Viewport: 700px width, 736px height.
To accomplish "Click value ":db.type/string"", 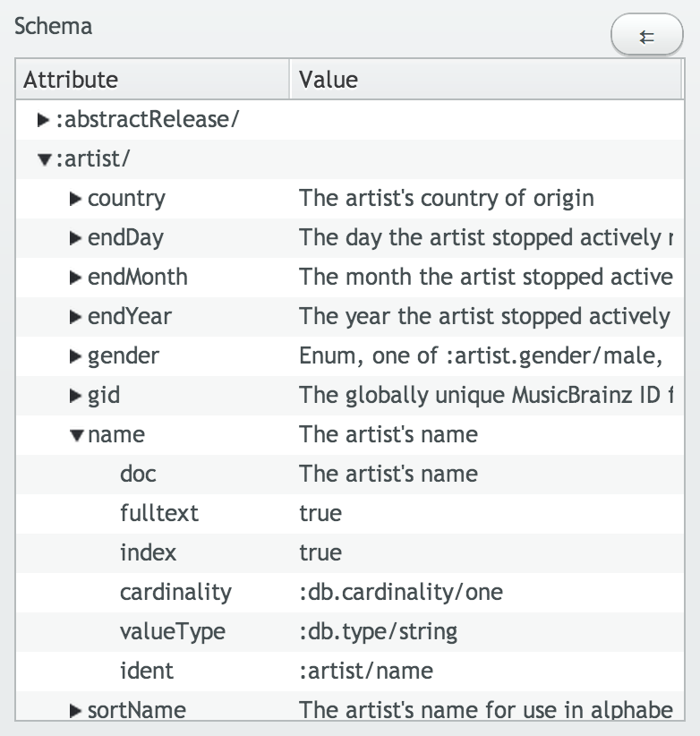I will [x=378, y=632].
